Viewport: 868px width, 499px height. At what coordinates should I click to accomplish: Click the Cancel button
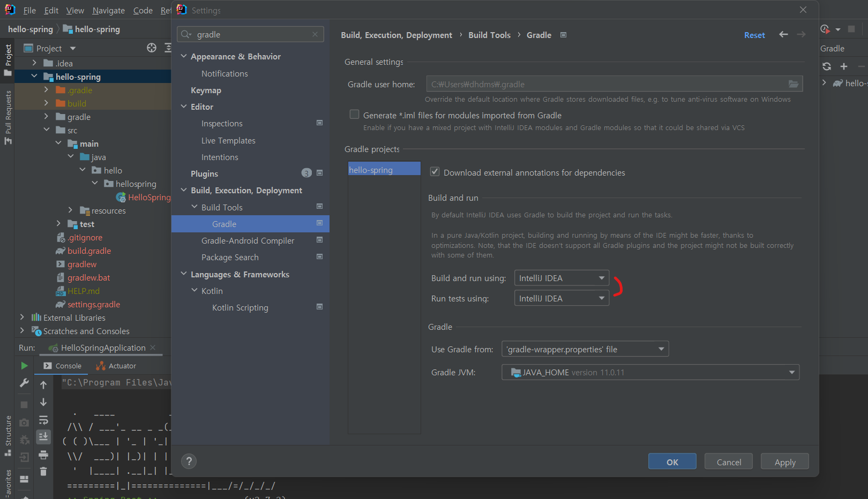coord(729,462)
